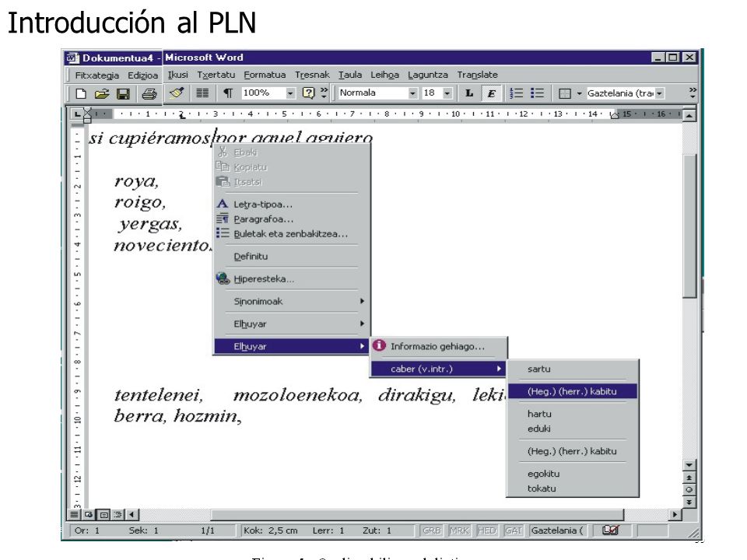747x560 pixels.
Task: Select Hiperesteka in context menu
Action: point(291,278)
